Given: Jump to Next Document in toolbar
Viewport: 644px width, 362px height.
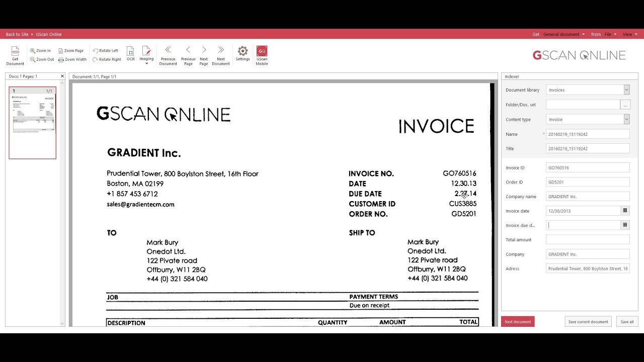Looking at the screenshot, I should pyautogui.click(x=221, y=55).
